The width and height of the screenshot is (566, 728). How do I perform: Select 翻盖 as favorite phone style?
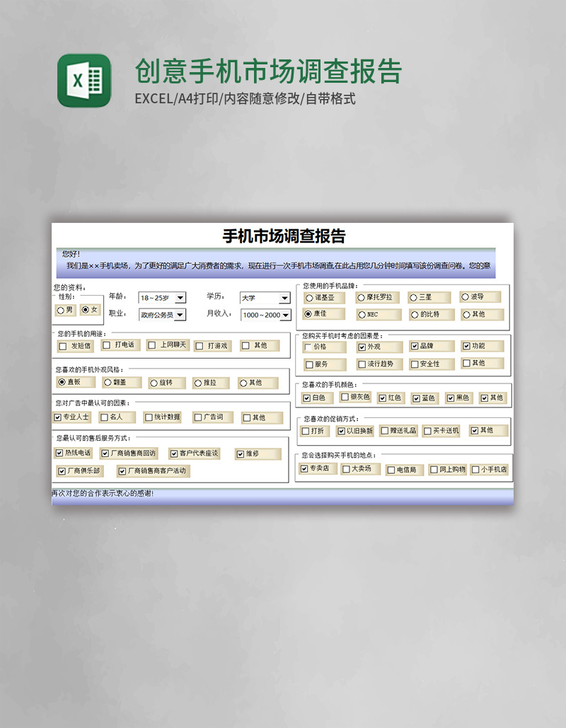pyautogui.click(x=107, y=383)
